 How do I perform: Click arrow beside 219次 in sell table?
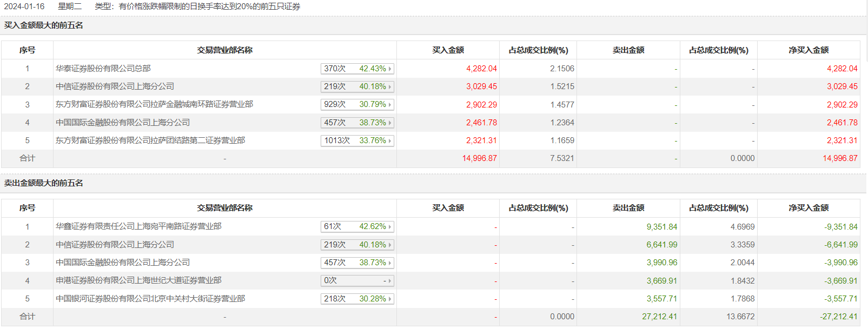click(x=390, y=245)
